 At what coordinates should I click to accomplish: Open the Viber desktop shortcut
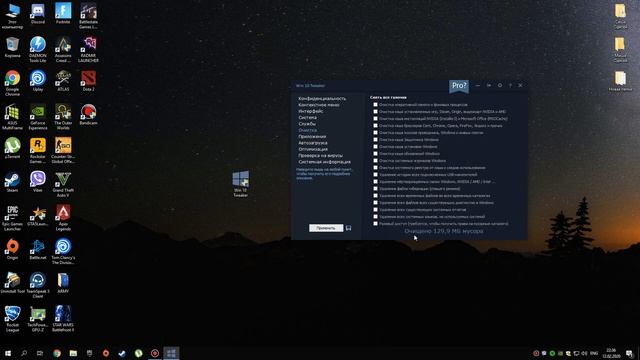[38, 182]
